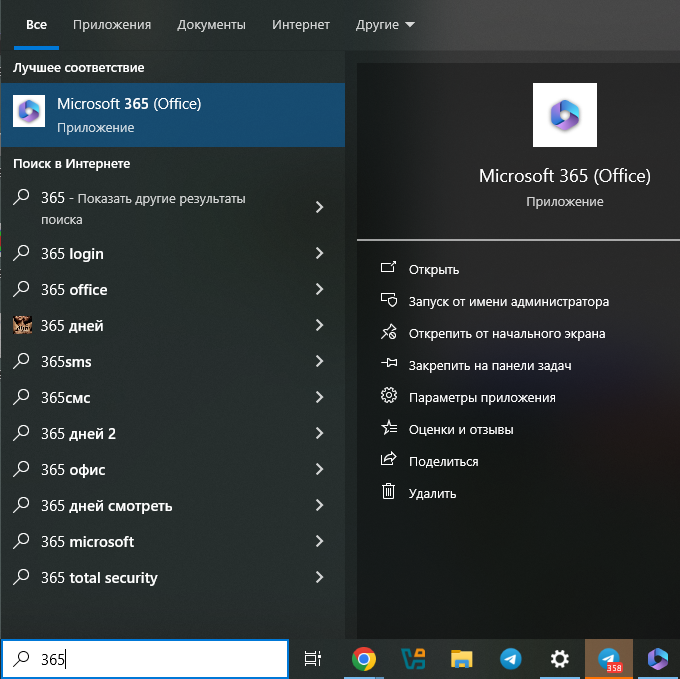Open the Другие dropdown menu
The height and width of the screenshot is (679, 680).
[385, 25]
